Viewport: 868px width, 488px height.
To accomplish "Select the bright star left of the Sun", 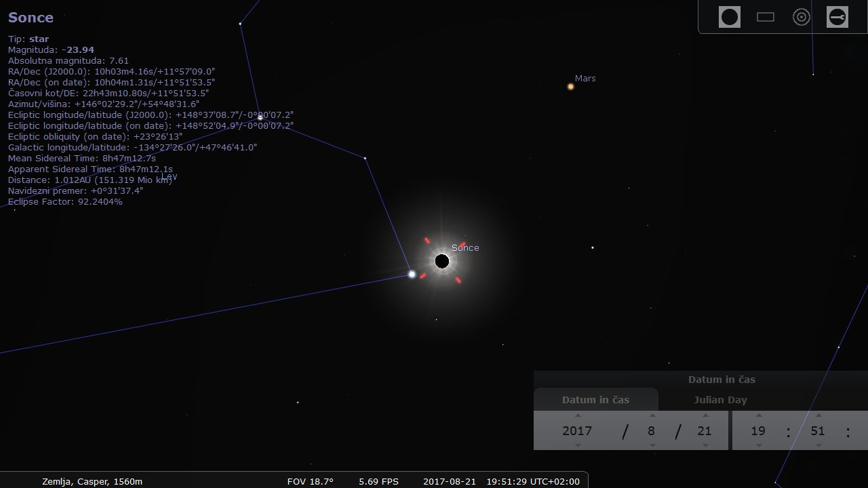I will 412,274.
